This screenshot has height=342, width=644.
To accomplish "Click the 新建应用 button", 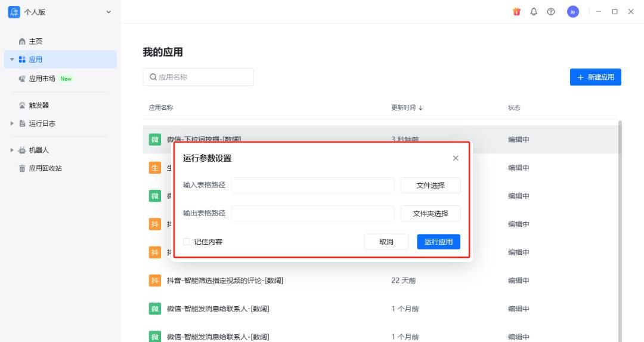I will [x=596, y=77].
